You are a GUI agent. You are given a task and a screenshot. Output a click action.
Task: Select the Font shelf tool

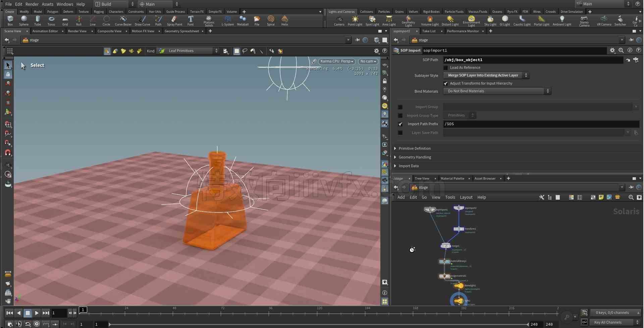(x=191, y=20)
